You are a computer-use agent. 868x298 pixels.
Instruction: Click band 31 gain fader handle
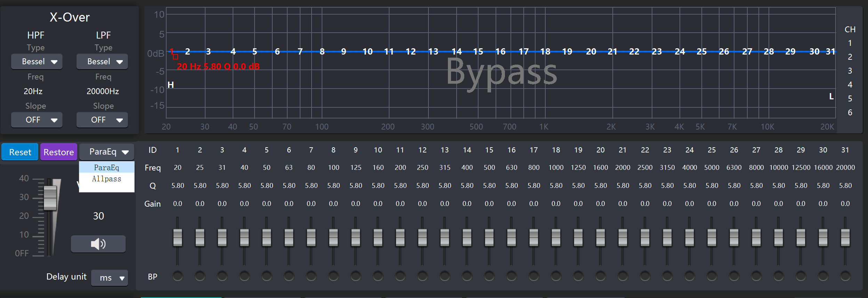845,238
